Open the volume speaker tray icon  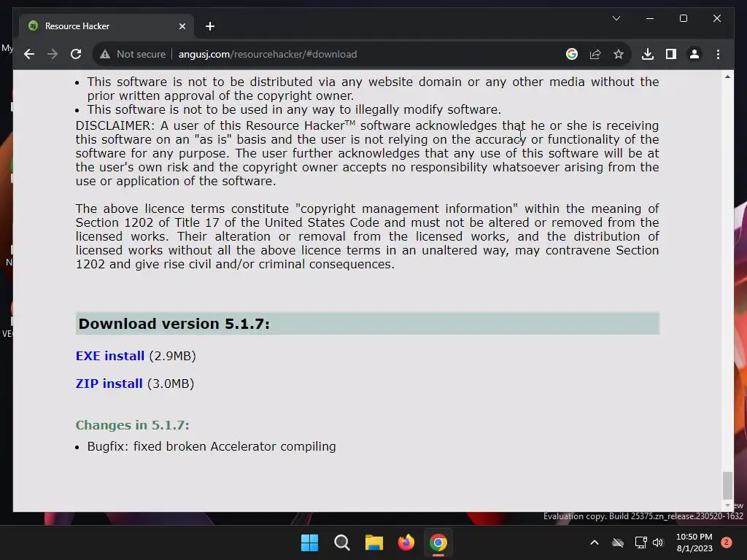pos(658,542)
